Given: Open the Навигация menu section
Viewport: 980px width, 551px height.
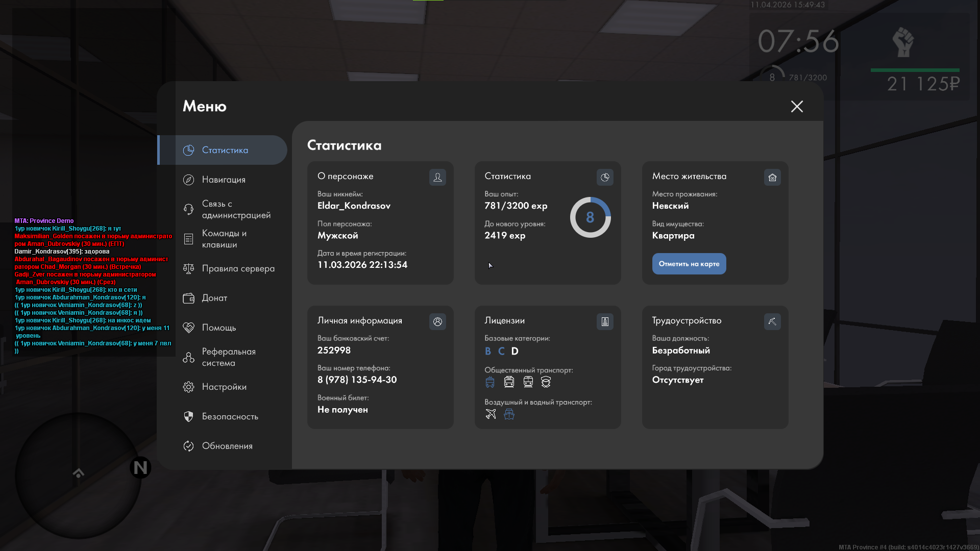Looking at the screenshot, I should (x=224, y=180).
